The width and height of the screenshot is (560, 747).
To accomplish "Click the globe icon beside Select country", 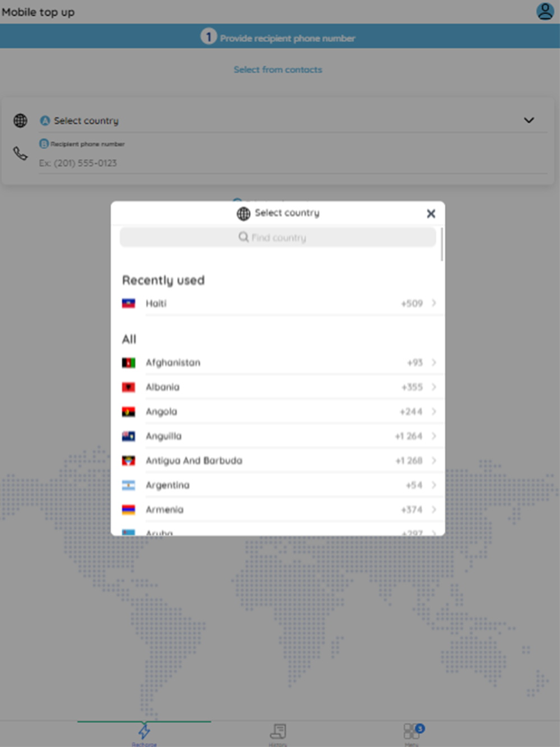I will 20,120.
